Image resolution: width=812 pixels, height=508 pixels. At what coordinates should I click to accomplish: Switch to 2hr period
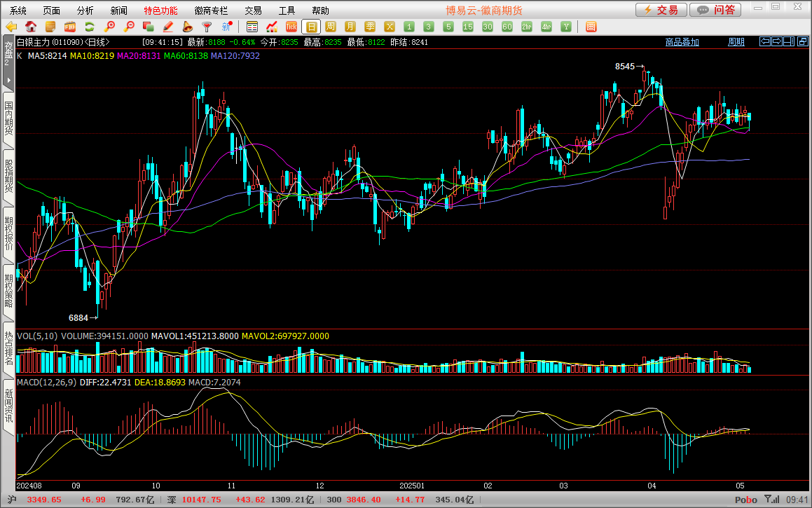[527, 27]
